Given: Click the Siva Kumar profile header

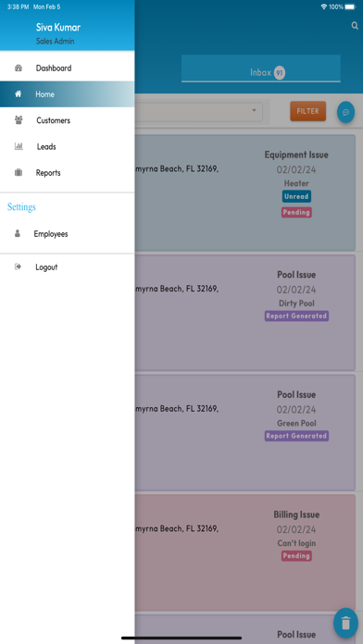Looking at the screenshot, I should 67,32.
